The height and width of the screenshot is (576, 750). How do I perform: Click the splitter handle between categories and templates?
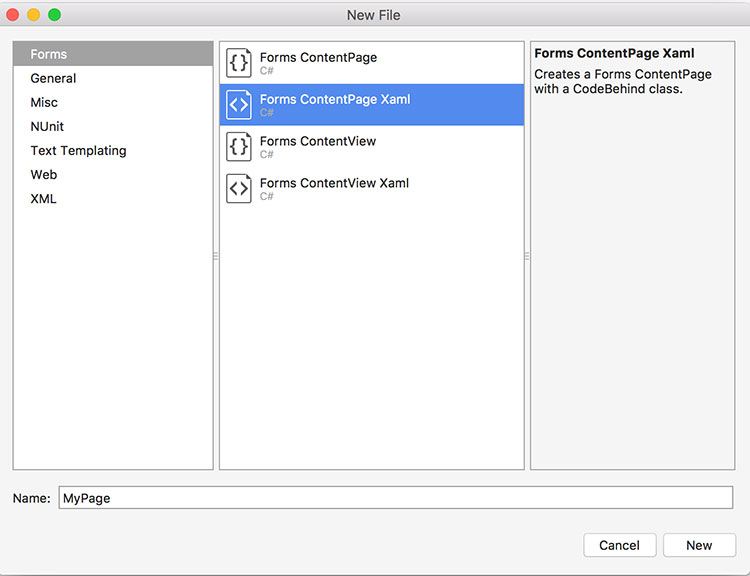(216, 256)
